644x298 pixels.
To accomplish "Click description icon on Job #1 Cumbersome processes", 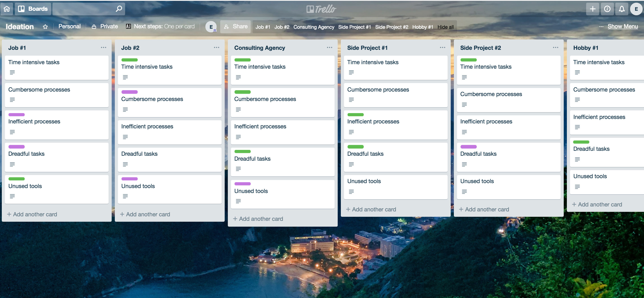I will 12,100.
